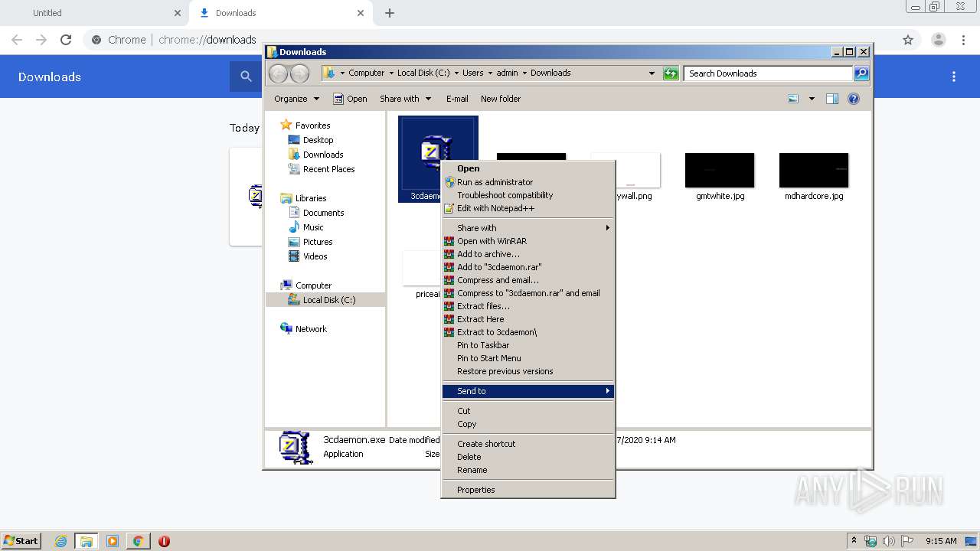Select Videos library
Screen dimensions: 980x551
pos(308,256)
